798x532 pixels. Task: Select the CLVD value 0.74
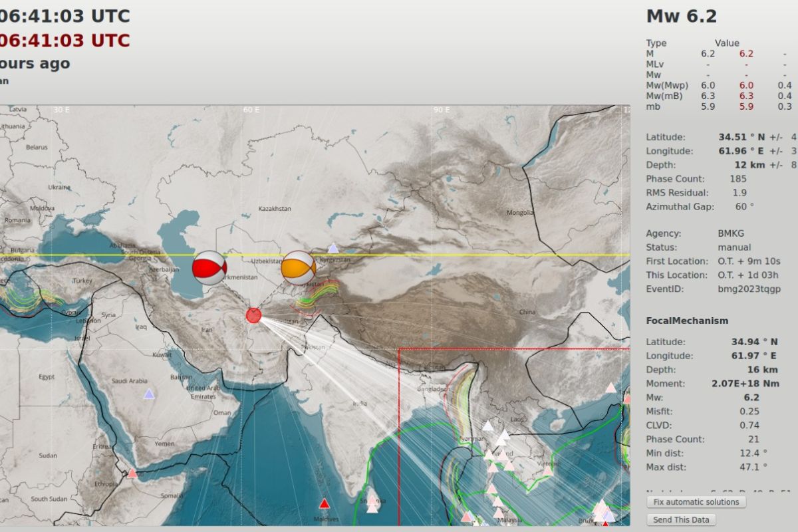click(749, 426)
